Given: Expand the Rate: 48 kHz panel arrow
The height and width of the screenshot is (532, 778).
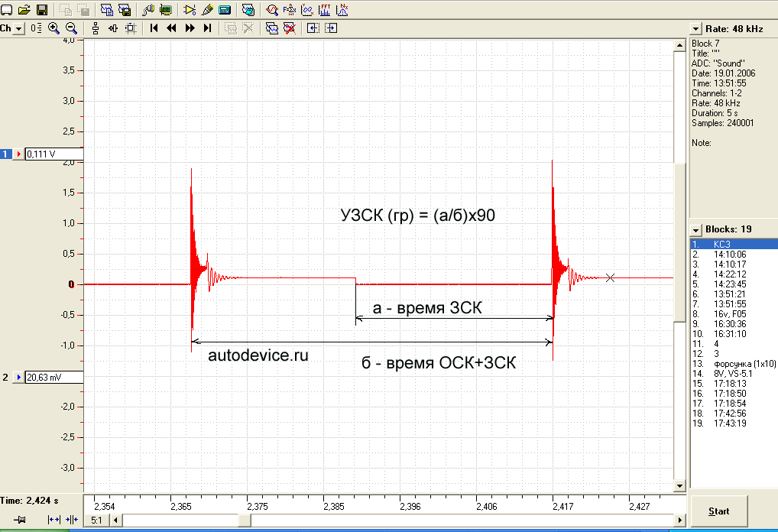Looking at the screenshot, I should (695, 29).
